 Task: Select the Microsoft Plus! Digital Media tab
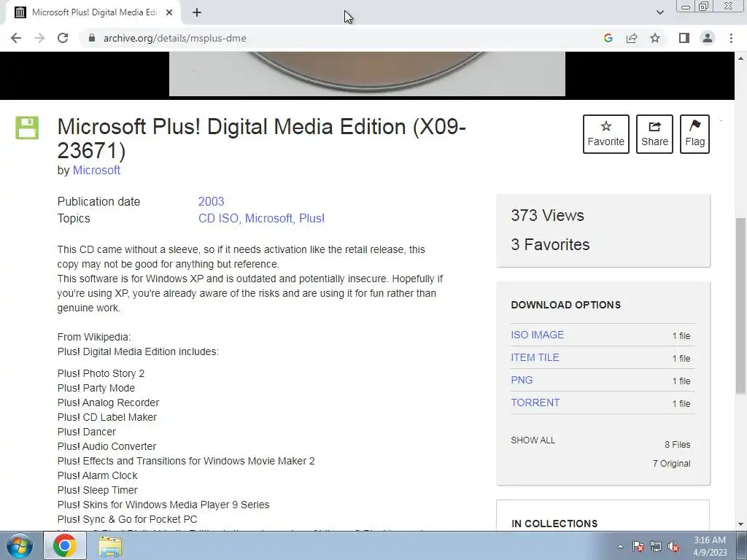93,13
